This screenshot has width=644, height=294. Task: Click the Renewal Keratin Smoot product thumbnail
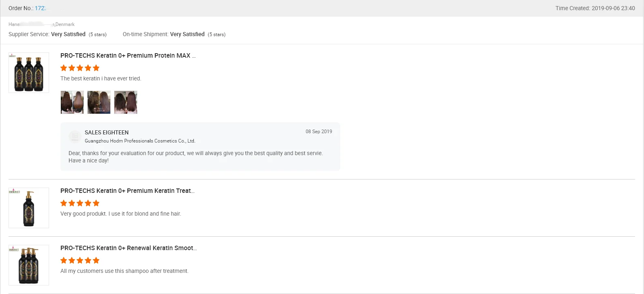tap(29, 265)
